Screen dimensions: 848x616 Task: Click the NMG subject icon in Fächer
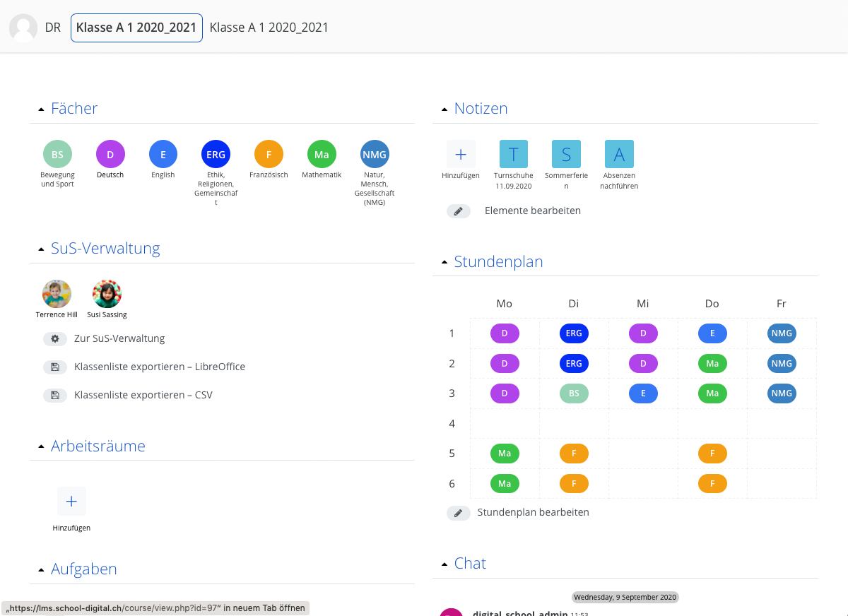pos(375,154)
